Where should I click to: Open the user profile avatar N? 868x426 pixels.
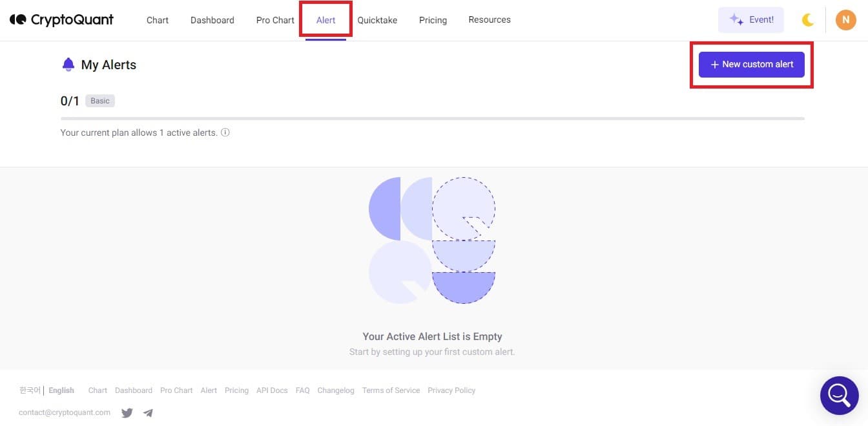click(x=845, y=20)
